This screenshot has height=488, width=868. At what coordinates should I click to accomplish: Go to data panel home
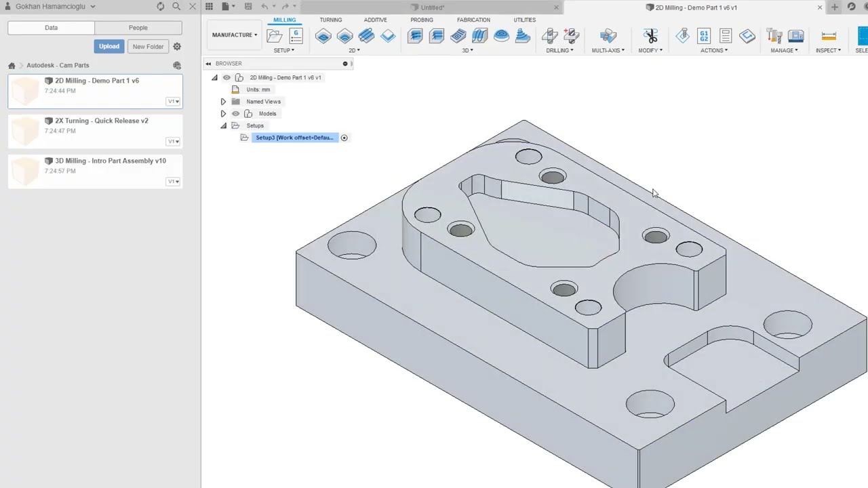[12, 66]
